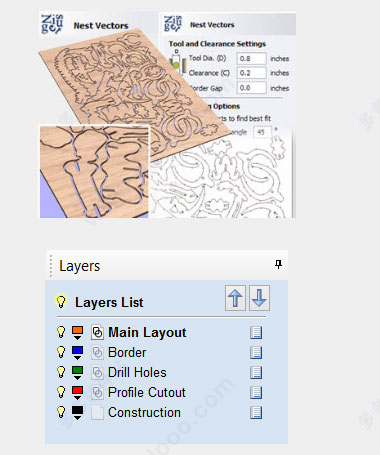Open the Profile Cutout layer sheet icon

256,393
